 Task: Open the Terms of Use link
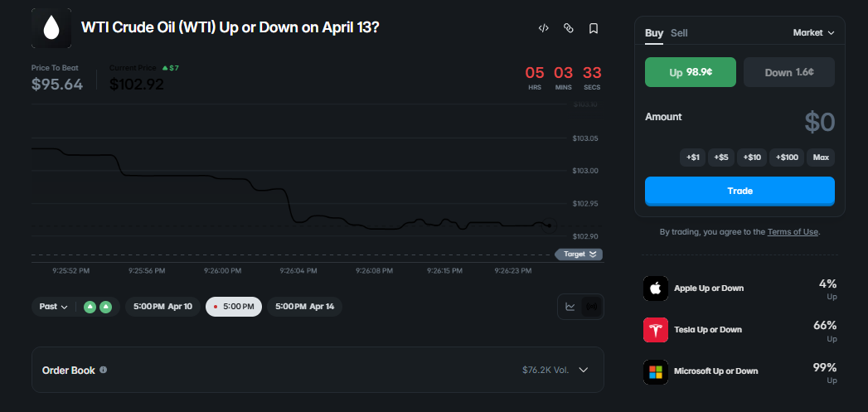tap(793, 232)
